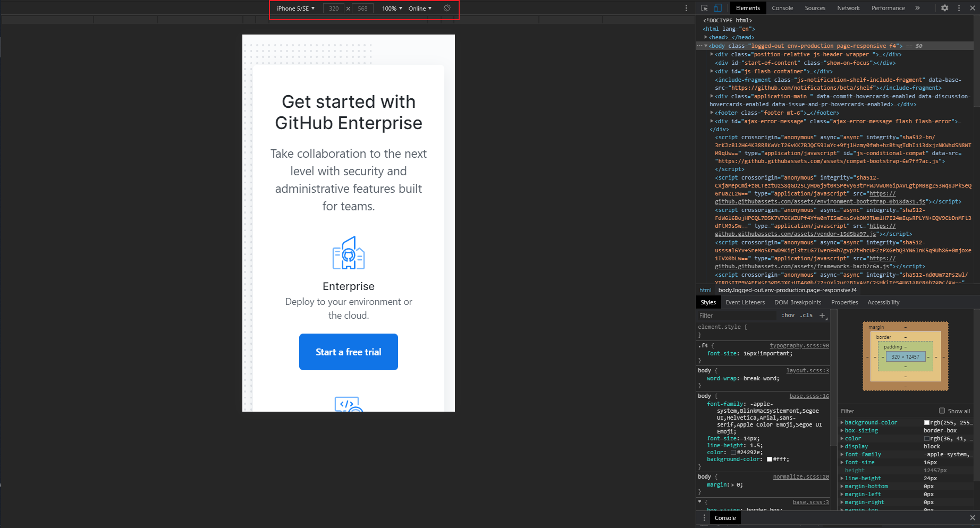Open typography.scss:90 source link

[799, 346]
